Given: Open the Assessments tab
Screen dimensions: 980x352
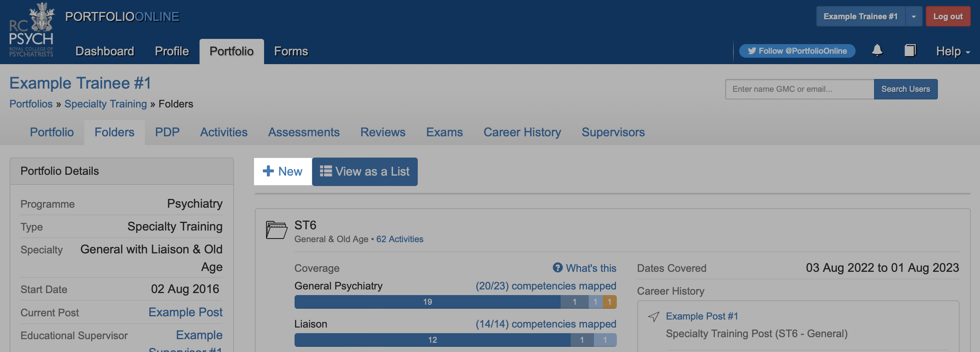Looking at the screenshot, I should 304,132.
